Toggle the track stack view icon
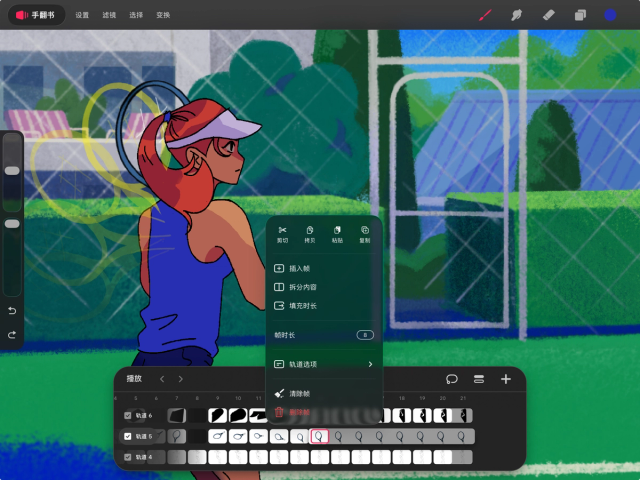 point(479,379)
